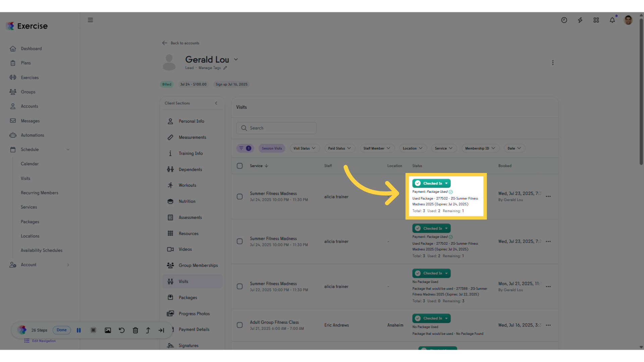
Task: Open the apps grid icon
Action: [596, 20]
